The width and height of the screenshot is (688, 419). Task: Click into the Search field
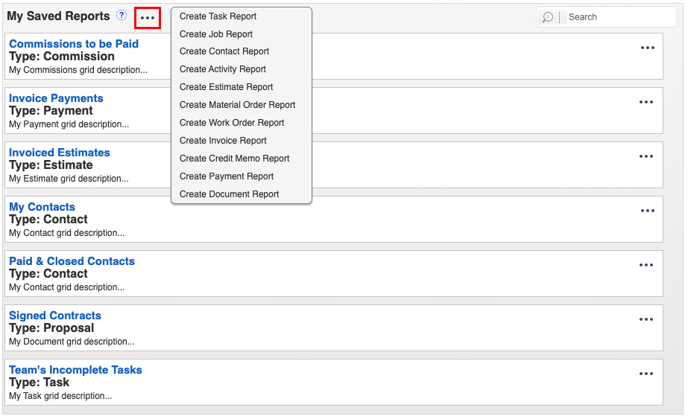pyautogui.click(x=619, y=17)
